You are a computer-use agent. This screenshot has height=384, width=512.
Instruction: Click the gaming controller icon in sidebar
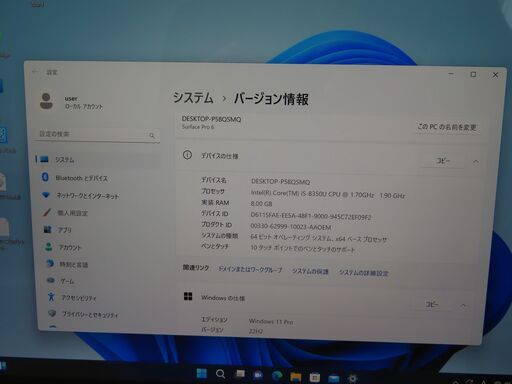[x=51, y=280]
